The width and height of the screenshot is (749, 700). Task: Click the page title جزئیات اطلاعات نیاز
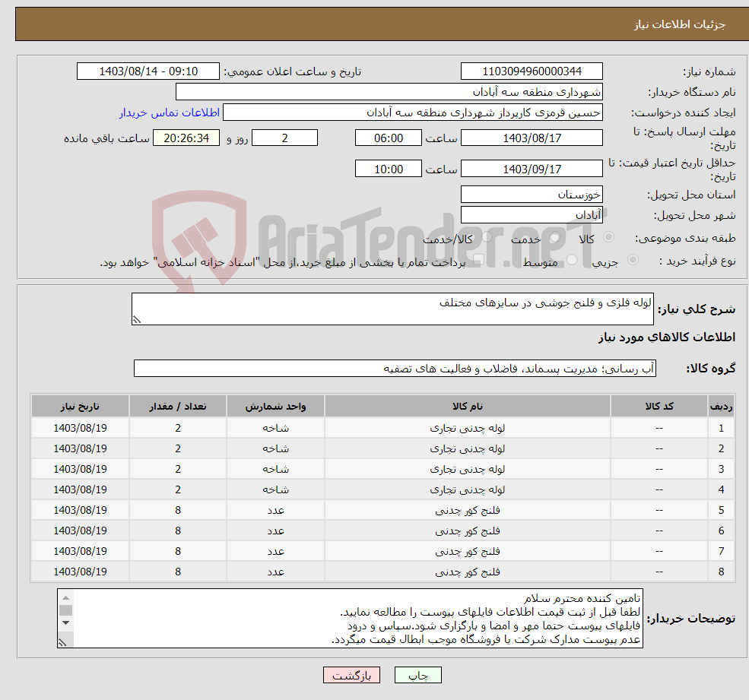(680, 24)
